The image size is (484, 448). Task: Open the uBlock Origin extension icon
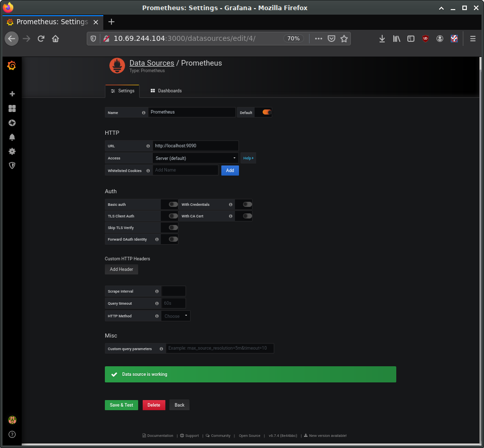tap(426, 39)
